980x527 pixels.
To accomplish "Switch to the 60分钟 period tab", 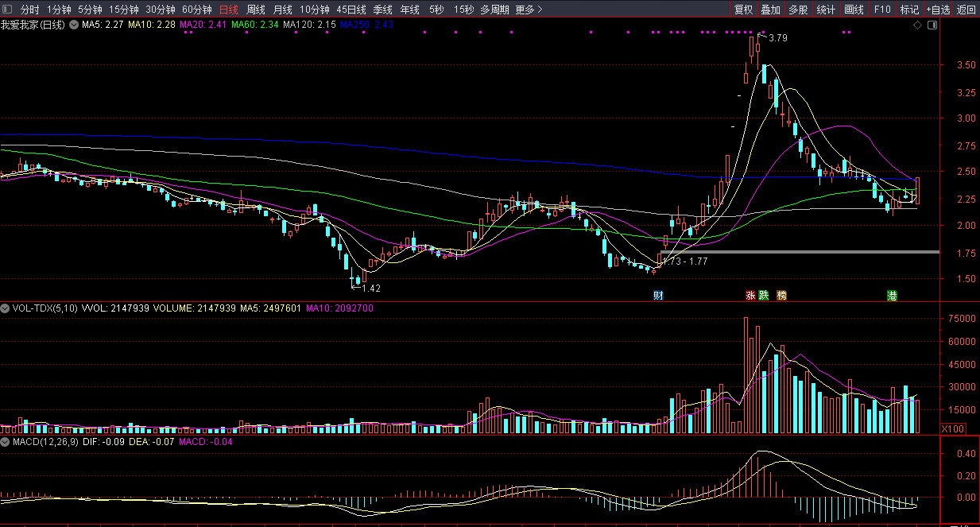I will coord(197,10).
